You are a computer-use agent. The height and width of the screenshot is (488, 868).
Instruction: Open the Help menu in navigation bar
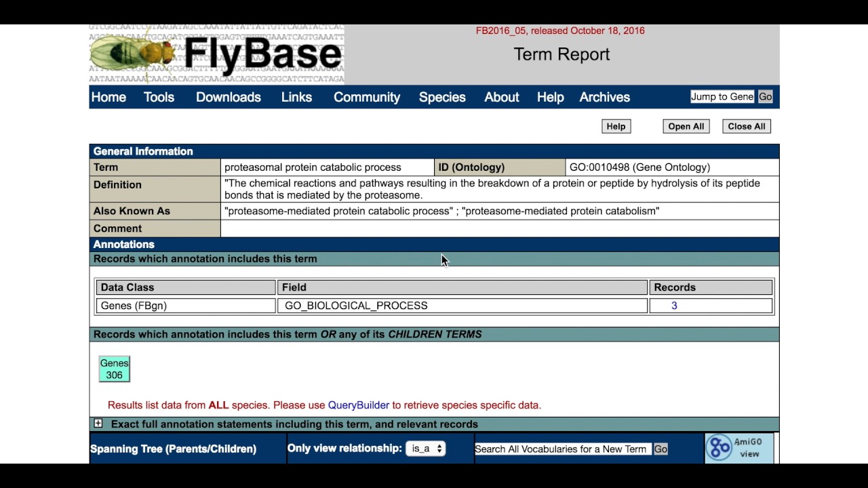tap(551, 97)
